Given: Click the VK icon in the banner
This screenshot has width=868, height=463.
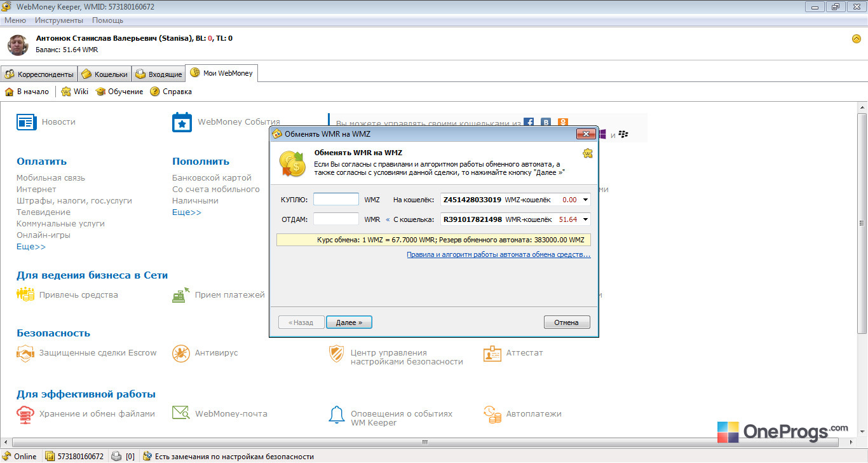Looking at the screenshot, I should click(x=546, y=123).
